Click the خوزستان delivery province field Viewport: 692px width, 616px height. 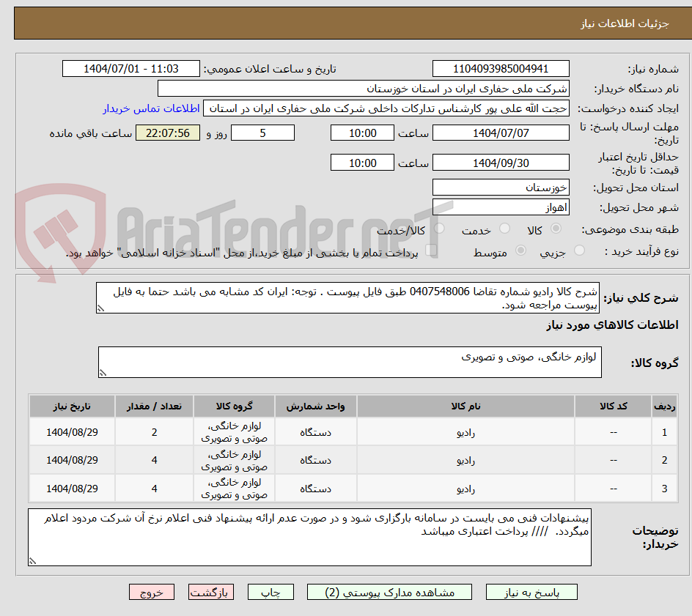[501, 187]
